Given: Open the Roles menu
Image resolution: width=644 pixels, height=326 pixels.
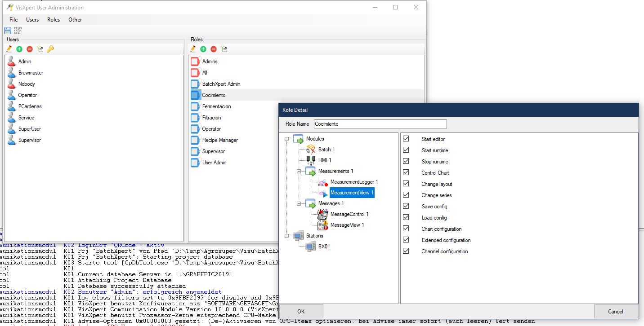Looking at the screenshot, I should [54, 20].
